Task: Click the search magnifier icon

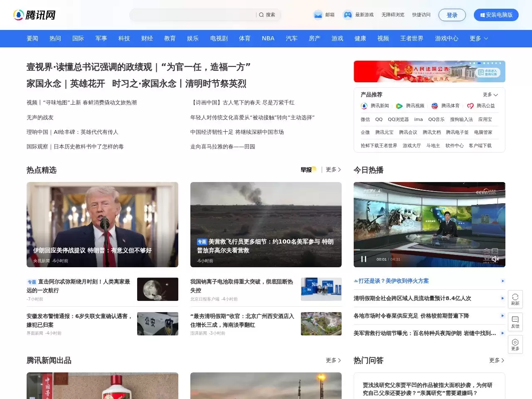Action: 261,15
